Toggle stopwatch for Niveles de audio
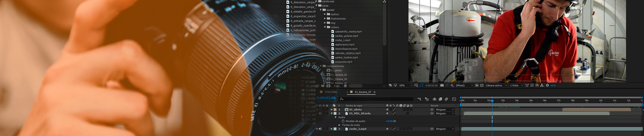644x136 pixels. coord(343,121)
